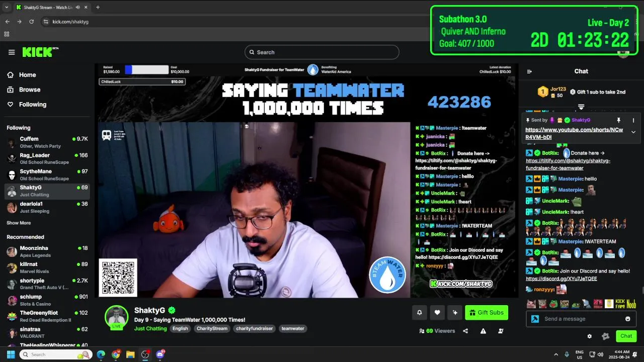Open the YouTube shorts link in pinned message
Viewport: 644px width, 362px height.
(x=574, y=133)
